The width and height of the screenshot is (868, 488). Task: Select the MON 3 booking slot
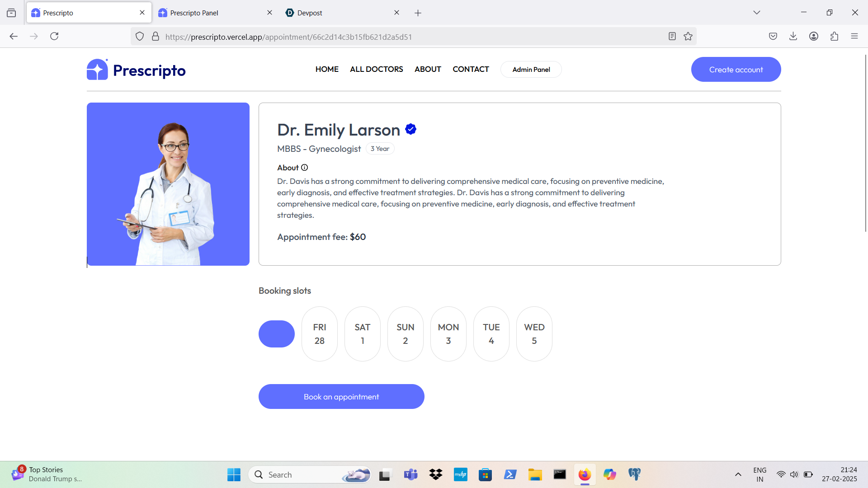[448, 334]
